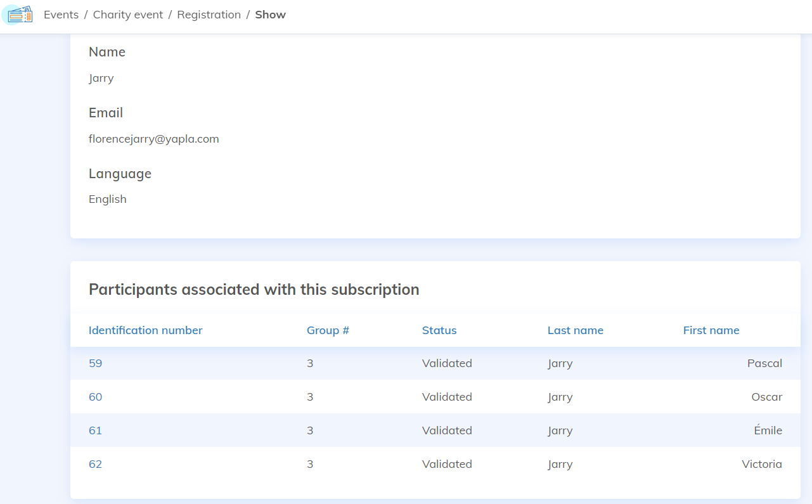Click on Émile in the table
Image resolution: width=812 pixels, height=504 pixels.
click(x=768, y=430)
